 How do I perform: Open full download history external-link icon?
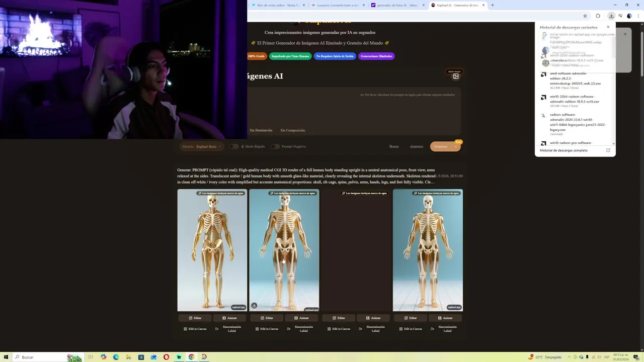608,150
